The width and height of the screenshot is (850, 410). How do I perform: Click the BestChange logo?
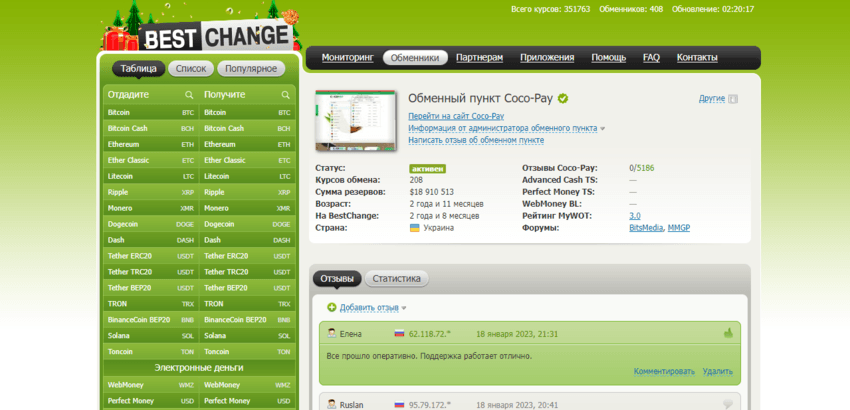click(x=215, y=37)
